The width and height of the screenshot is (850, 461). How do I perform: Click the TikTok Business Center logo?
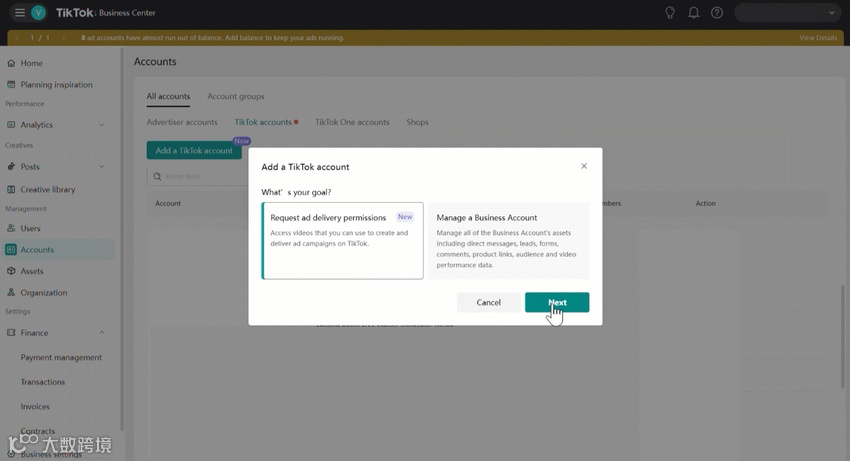coord(106,12)
